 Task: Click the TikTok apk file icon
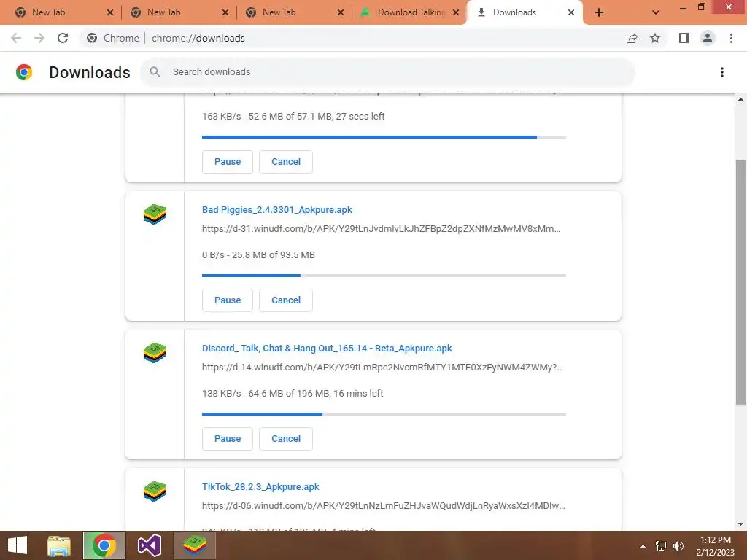(x=155, y=491)
